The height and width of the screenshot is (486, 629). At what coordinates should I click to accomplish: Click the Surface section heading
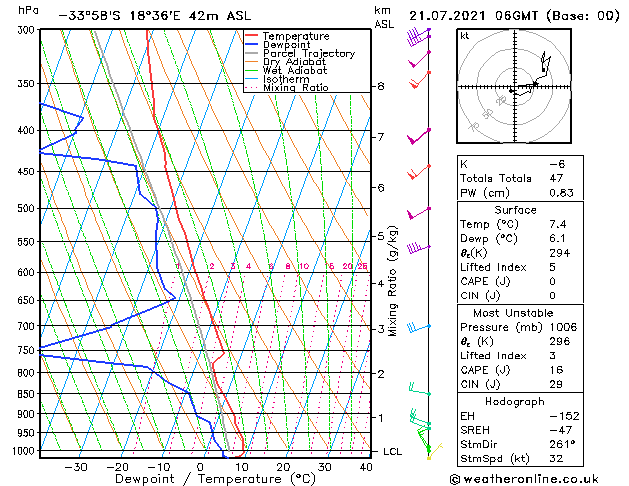(515, 210)
